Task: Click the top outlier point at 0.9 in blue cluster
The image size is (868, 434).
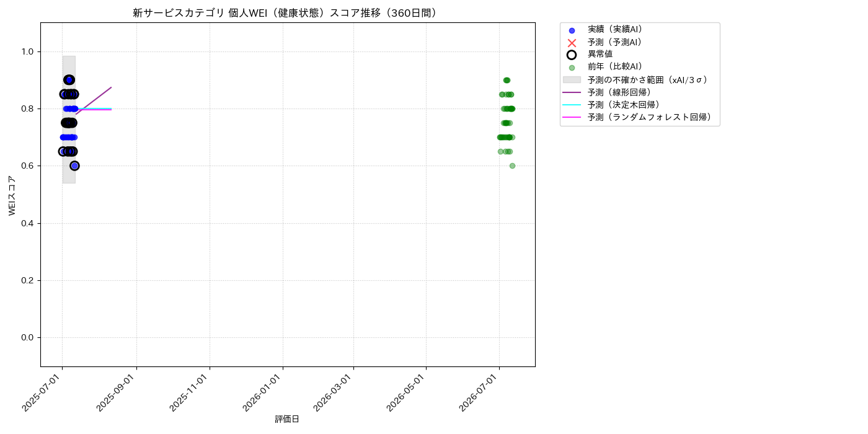Action: [69, 80]
